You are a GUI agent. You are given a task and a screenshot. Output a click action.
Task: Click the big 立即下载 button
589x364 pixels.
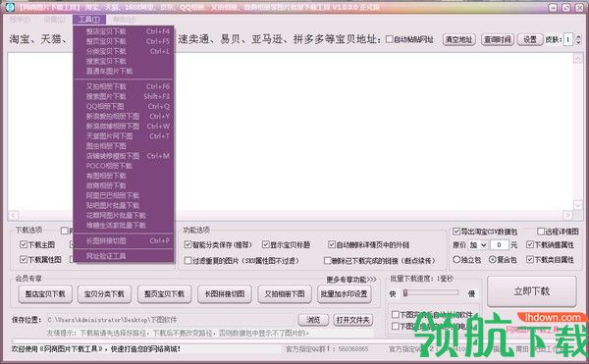point(531,291)
